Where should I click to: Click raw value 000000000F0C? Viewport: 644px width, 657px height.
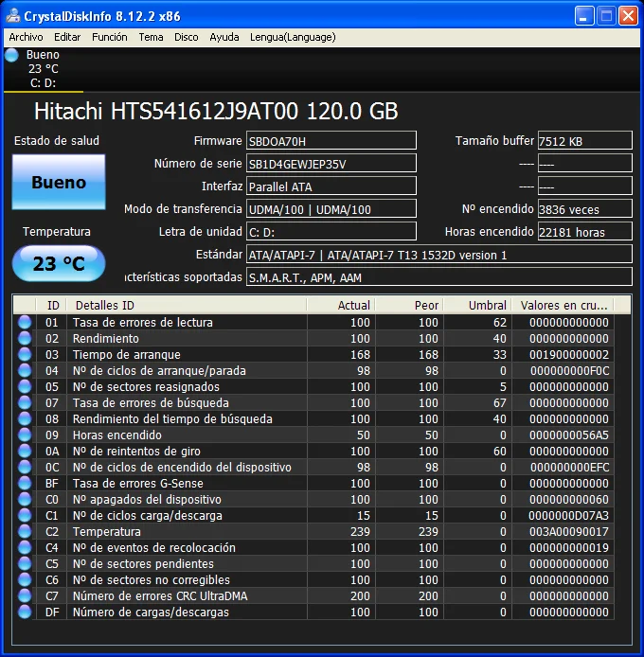tap(569, 370)
